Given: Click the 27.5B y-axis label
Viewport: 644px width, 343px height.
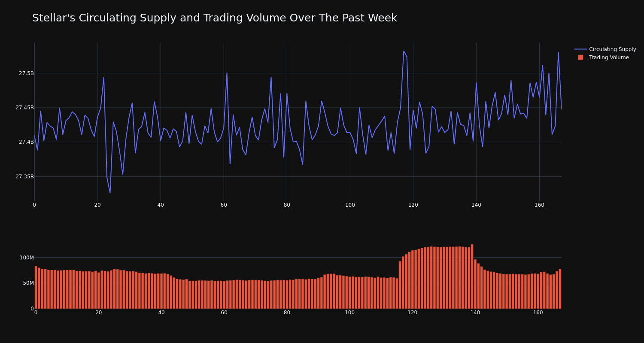Looking at the screenshot, I should 26,73.
